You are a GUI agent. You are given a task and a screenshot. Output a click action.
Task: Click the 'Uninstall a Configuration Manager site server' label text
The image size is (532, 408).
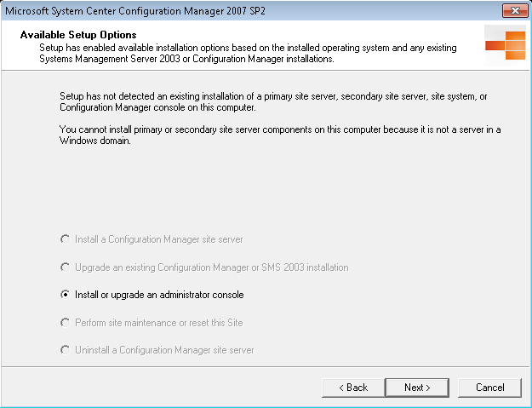[x=164, y=350]
